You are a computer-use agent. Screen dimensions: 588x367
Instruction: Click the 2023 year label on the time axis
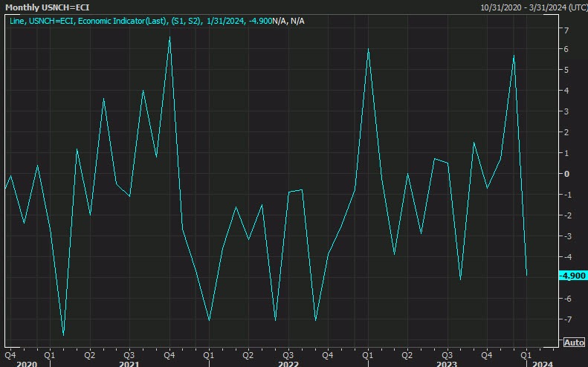click(x=447, y=363)
